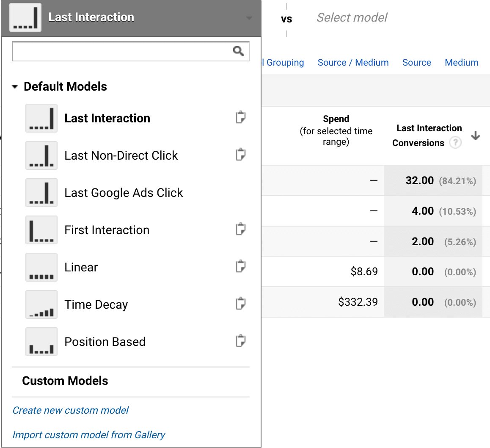Screen dimensions: 490x448
Task: Select the Last Interaction model icon
Action: (41, 118)
